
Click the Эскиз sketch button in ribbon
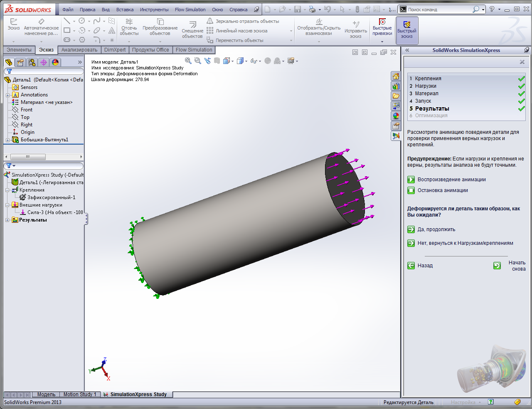click(14, 25)
